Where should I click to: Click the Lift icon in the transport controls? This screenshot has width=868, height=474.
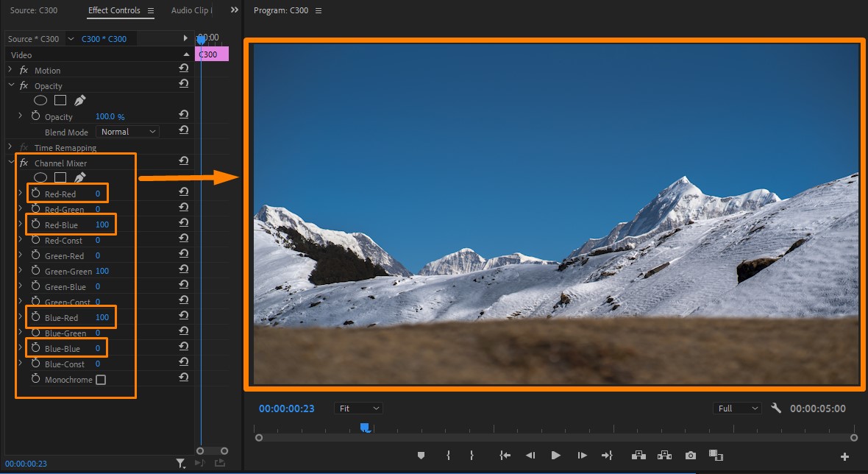[x=638, y=455]
